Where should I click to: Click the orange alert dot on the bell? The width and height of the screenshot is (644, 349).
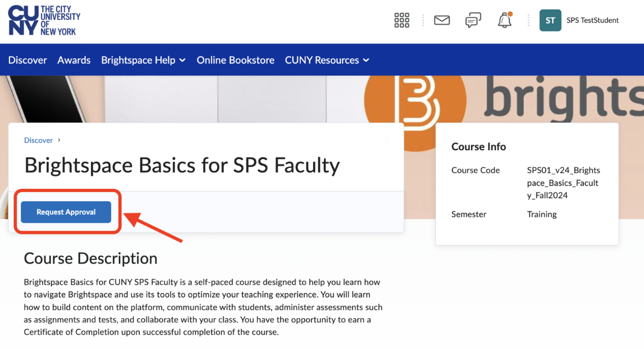pos(511,14)
